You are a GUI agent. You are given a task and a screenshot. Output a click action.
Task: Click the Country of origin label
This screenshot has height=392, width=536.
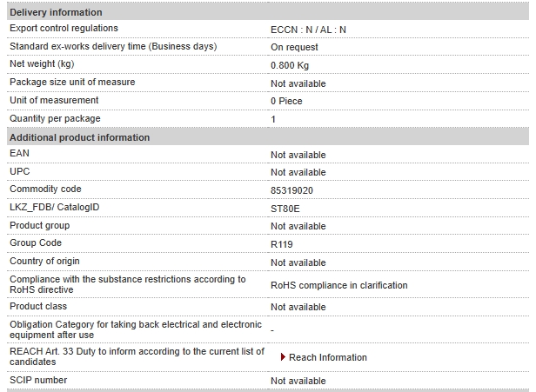pyautogui.click(x=44, y=261)
